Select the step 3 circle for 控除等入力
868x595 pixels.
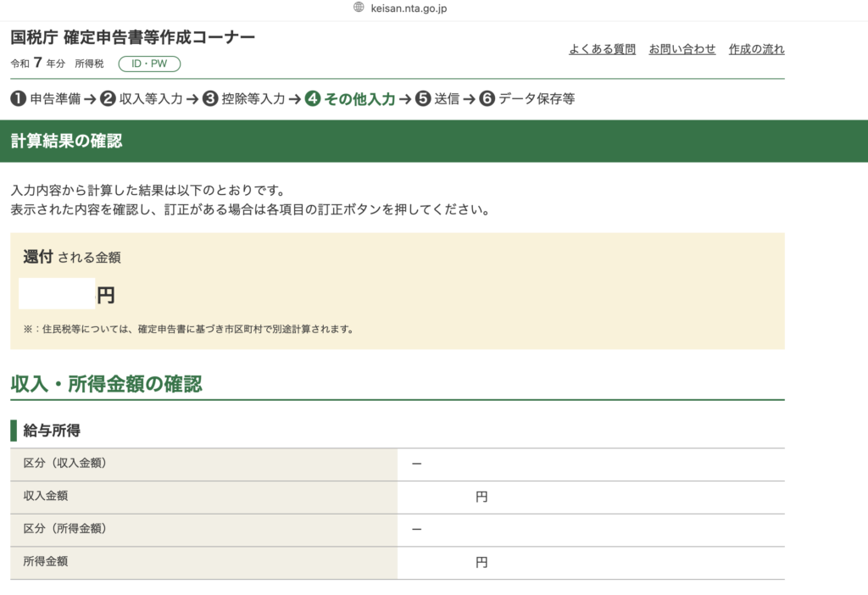(210, 98)
